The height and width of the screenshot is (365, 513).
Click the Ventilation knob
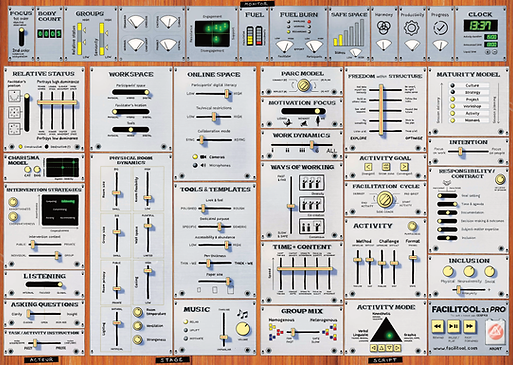click(138, 326)
